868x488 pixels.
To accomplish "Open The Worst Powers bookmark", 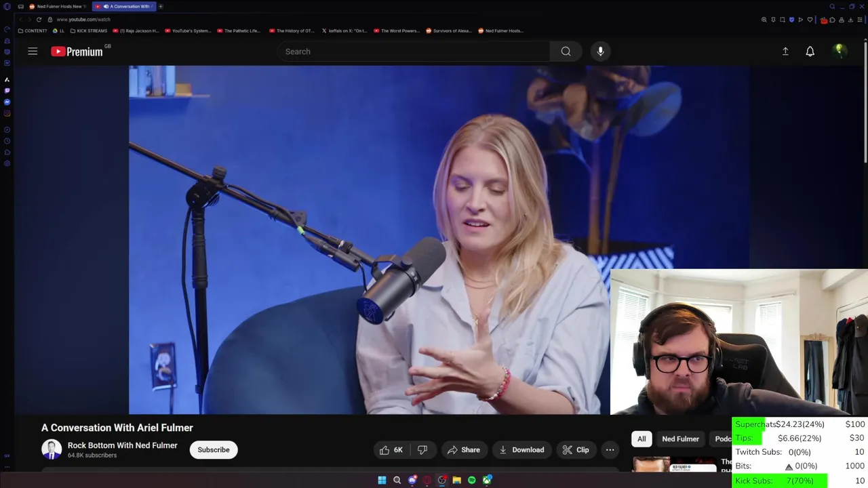I will click(397, 30).
